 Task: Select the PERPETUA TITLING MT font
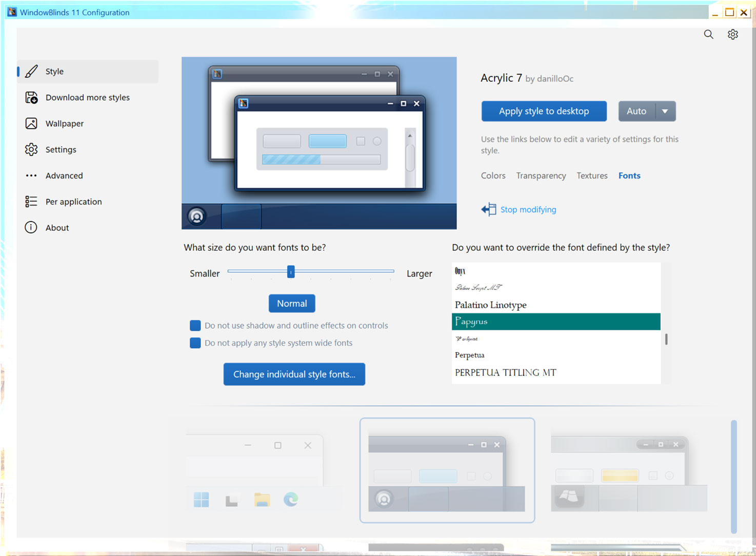[556, 372]
